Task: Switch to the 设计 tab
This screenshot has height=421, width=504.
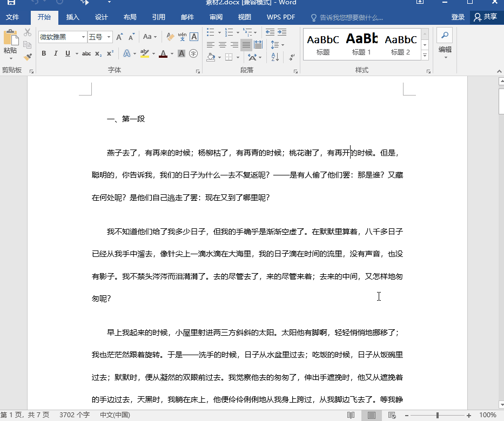Action: coord(101,17)
